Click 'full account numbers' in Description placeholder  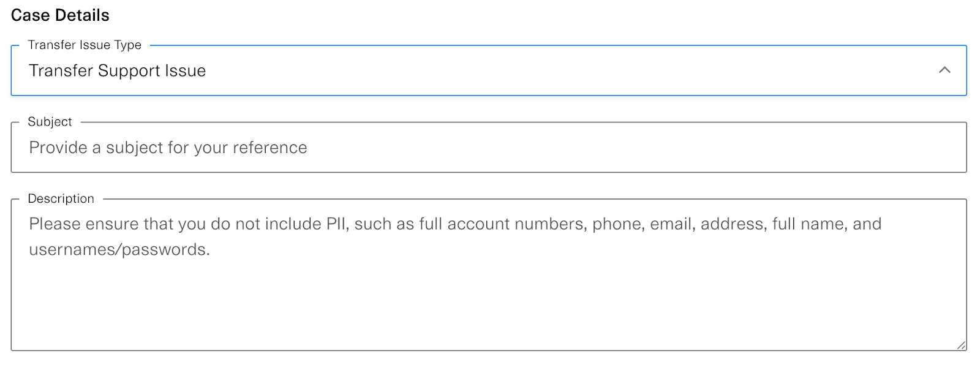coord(503,224)
